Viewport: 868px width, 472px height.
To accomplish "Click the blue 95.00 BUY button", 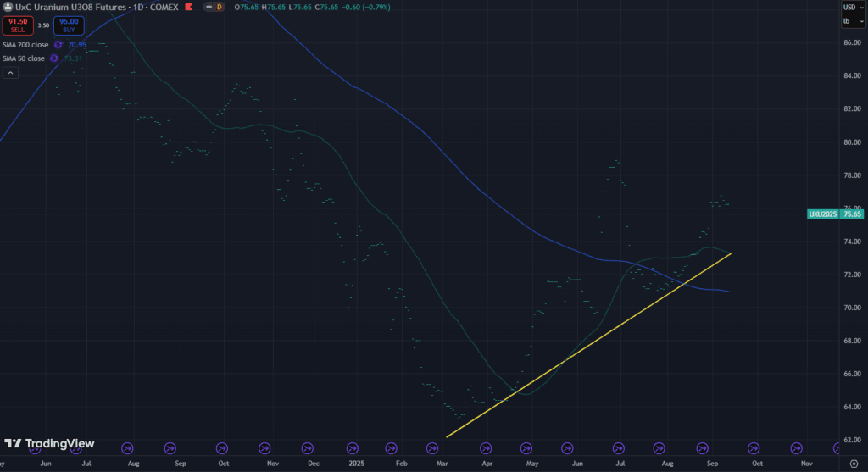I will pyautogui.click(x=70, y=25).
